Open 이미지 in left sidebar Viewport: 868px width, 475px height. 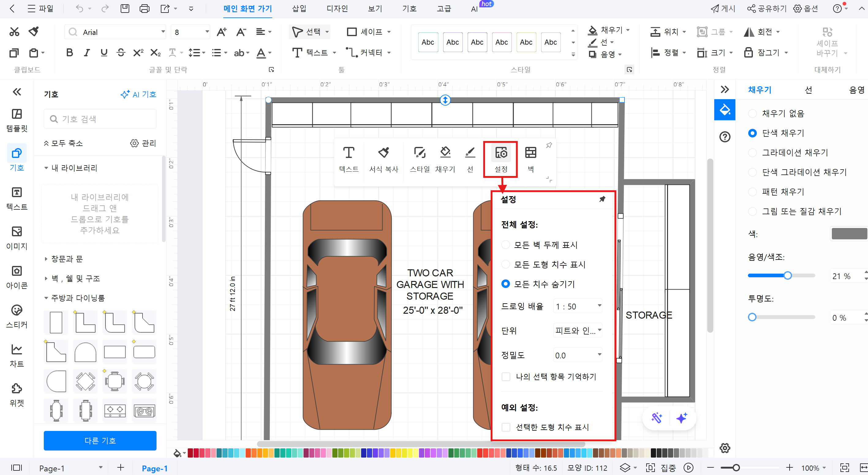tap(17, 238)
